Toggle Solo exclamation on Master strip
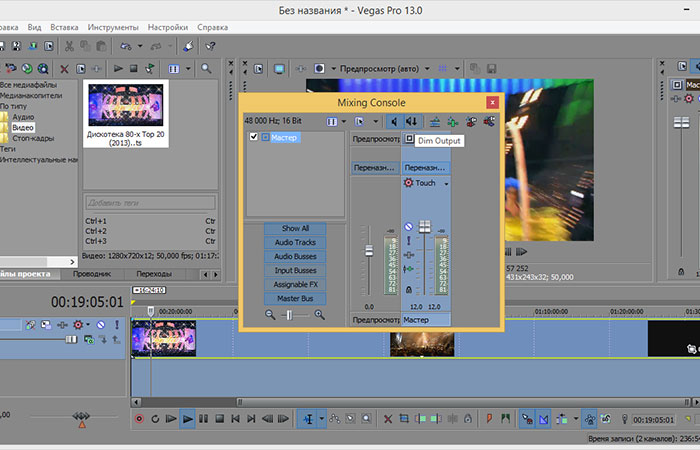This screenshot has width=700, height=450. coord(408,241)
